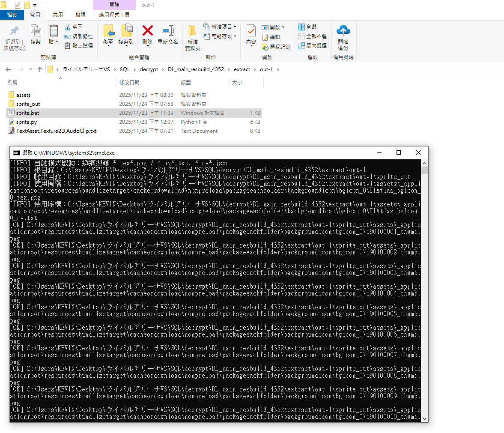Expand the Easy access (輕鬆存取) dropdown
Screen dimensions: 504x433
point(235,36)
